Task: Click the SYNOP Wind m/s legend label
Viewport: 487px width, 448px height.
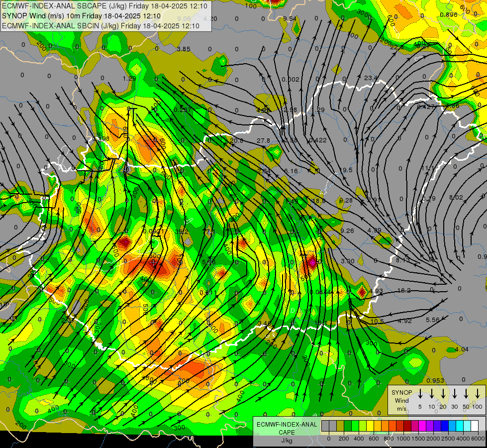Action: click(x=401, y=401)
